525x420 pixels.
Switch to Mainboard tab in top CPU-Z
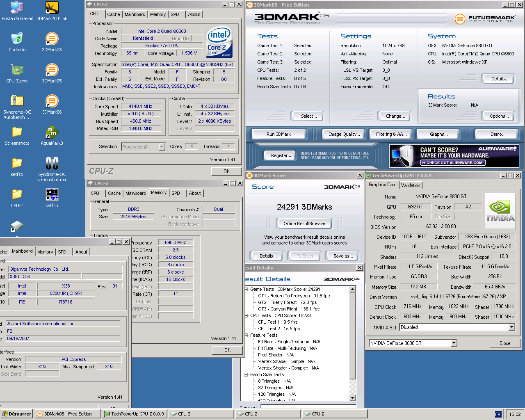click(x=135, y=14)
